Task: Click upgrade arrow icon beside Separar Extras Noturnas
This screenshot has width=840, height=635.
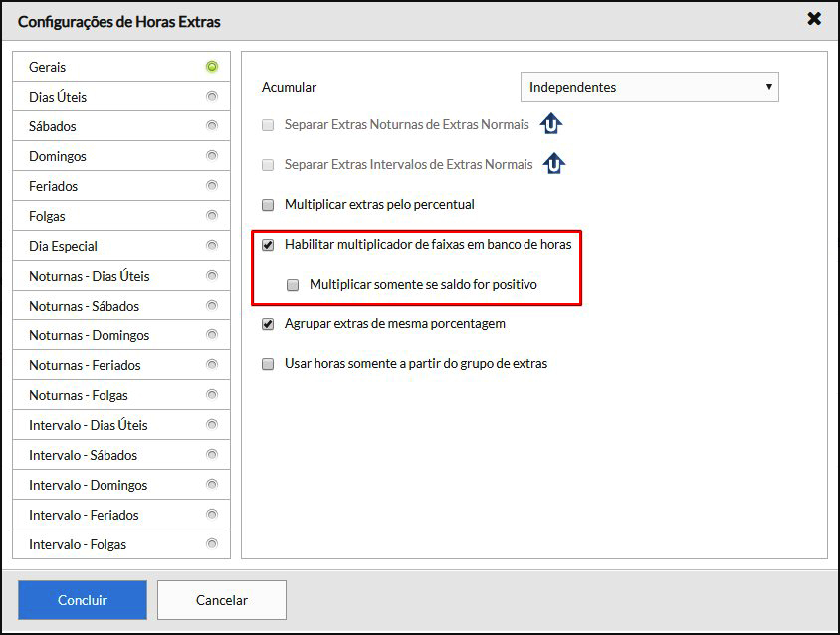Action: (x=551, y=124)
